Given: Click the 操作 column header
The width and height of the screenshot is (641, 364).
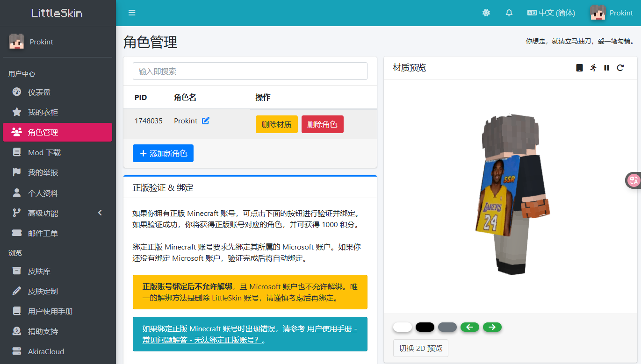Looking at the screenshot, I should [x=263, y=97].
